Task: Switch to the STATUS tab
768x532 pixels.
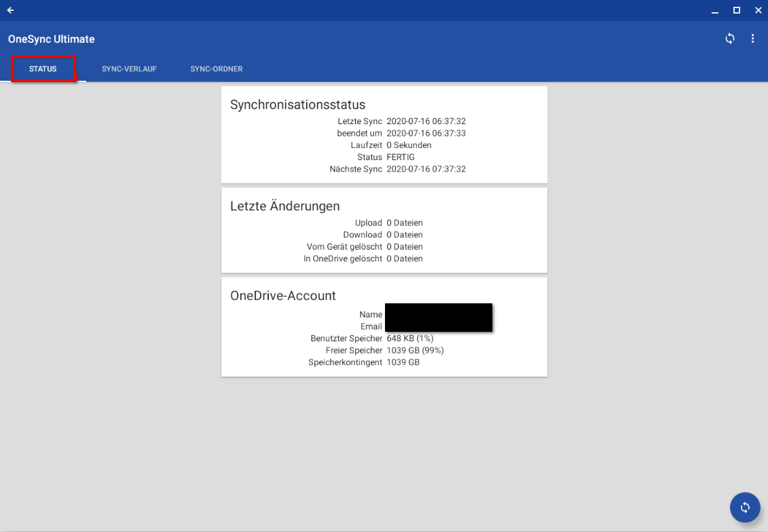Action: [x=43, y=69]
